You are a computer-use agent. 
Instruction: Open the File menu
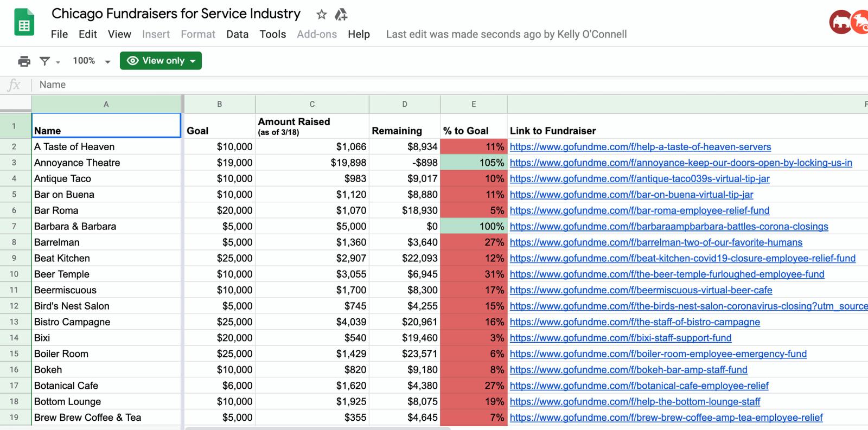pos(59,34)
